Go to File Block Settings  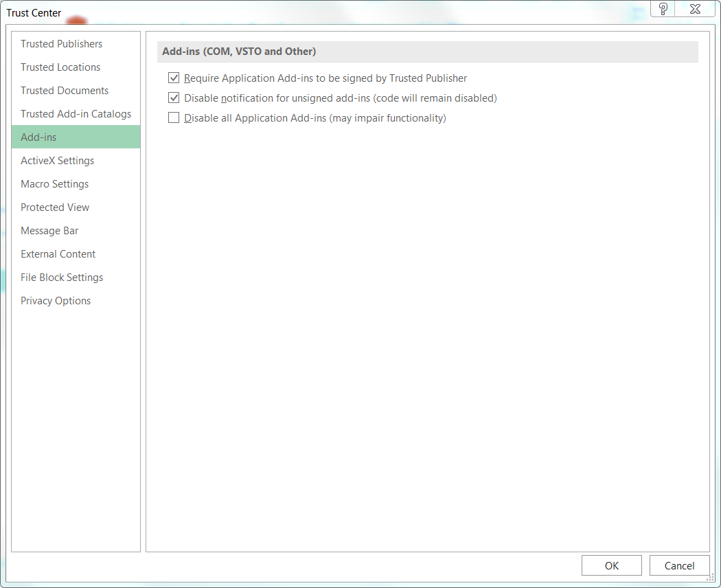62,278
